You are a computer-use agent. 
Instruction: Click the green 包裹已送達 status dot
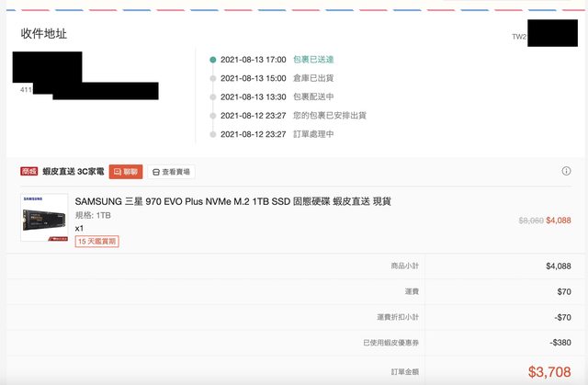coord(212,60)
